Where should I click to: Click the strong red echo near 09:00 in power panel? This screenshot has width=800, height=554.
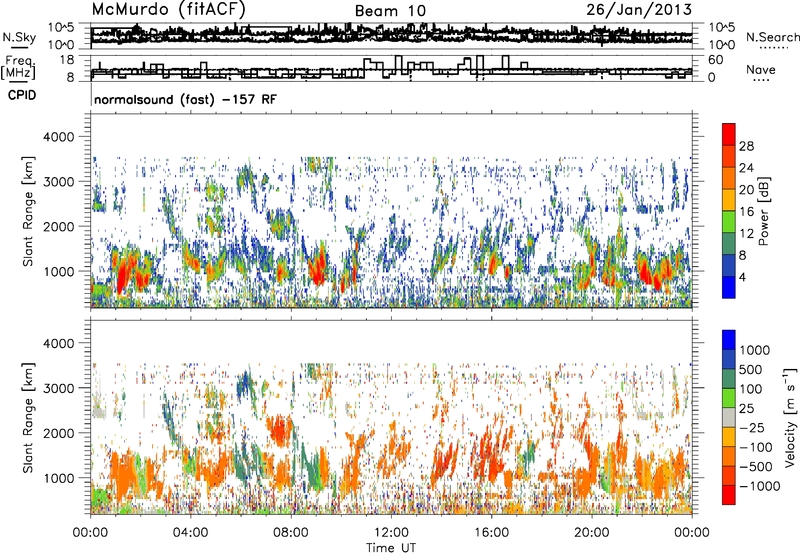318,269
